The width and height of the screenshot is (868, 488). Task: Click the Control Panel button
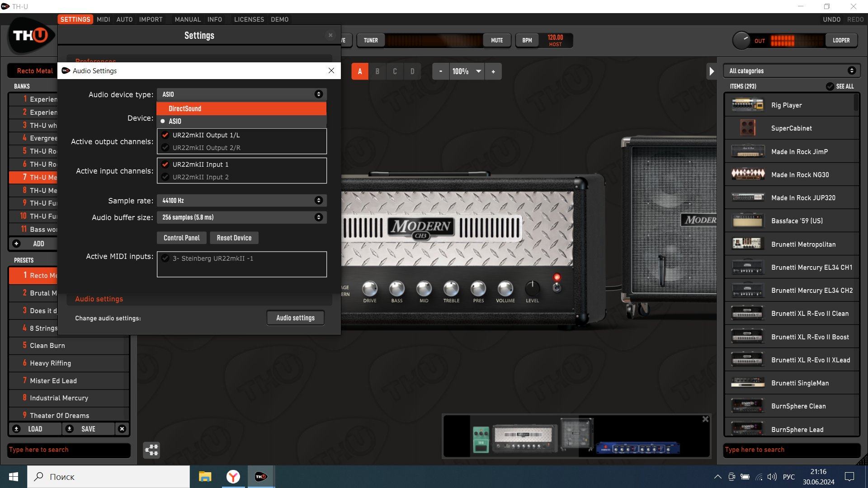coord(181,238)
